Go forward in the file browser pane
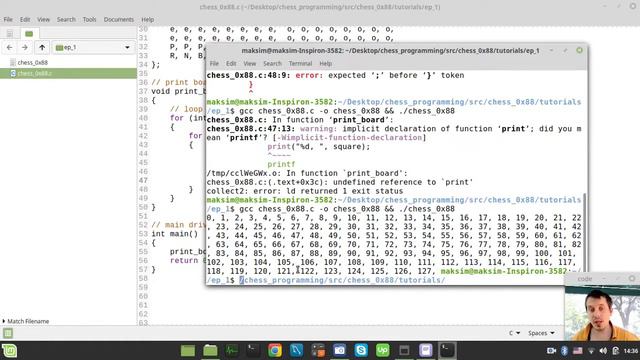 click(25, 47)
